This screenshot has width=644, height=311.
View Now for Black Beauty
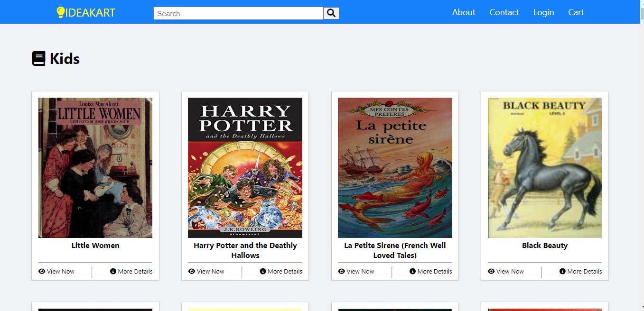(510, 272)
